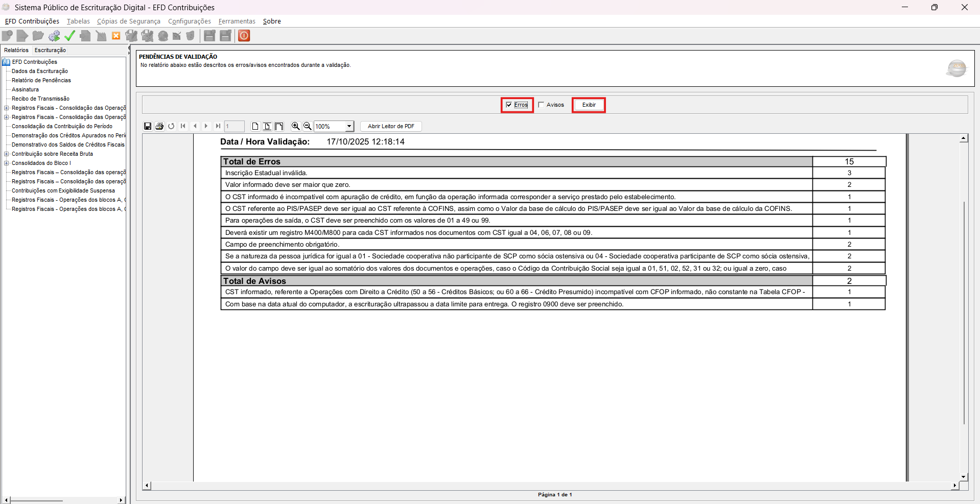Screen dimensions: 980x504
Task: Click the gears with green play icon
Action: pos(54,36)
